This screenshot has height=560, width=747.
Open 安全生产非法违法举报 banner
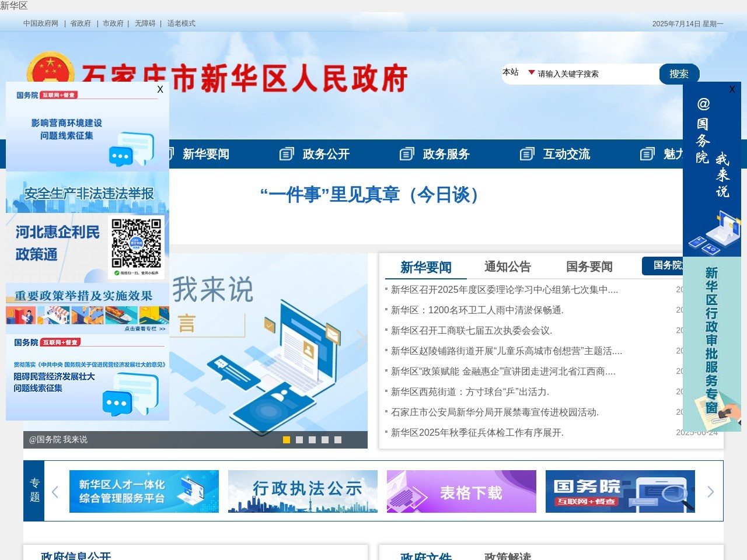pos(88,192)
